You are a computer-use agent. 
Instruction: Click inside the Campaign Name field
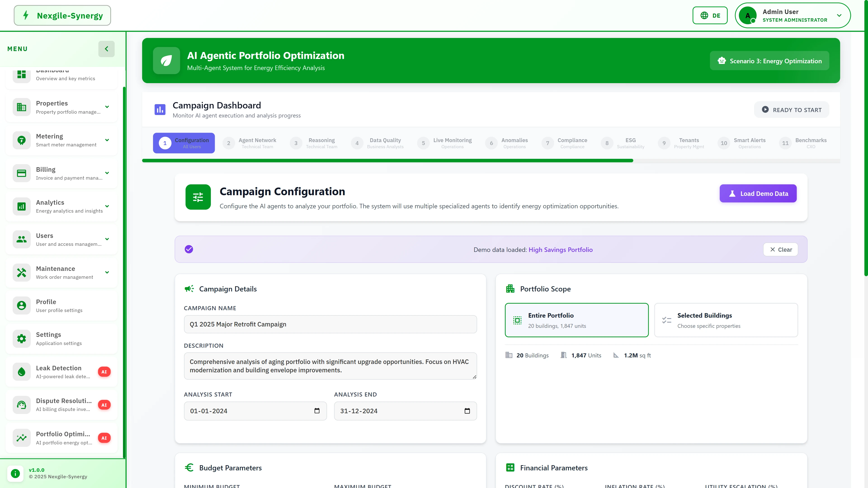click(x=330, y=324)
